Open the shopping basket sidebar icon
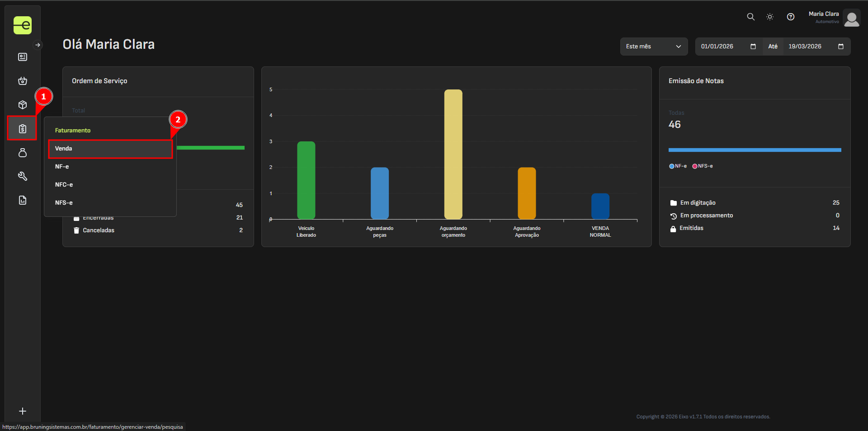The image size is (868, 431). click(x=23, y=81)
